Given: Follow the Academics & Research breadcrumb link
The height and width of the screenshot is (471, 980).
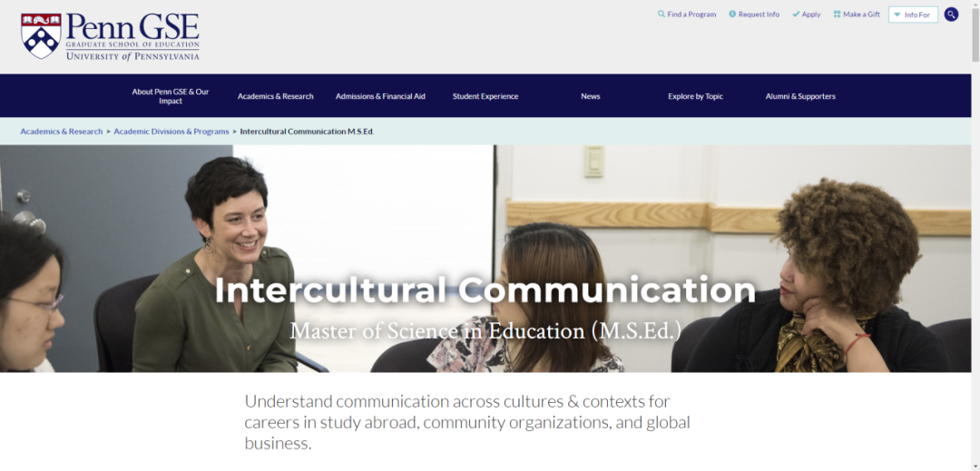Looking at the screenshot, I should [62, 132].
